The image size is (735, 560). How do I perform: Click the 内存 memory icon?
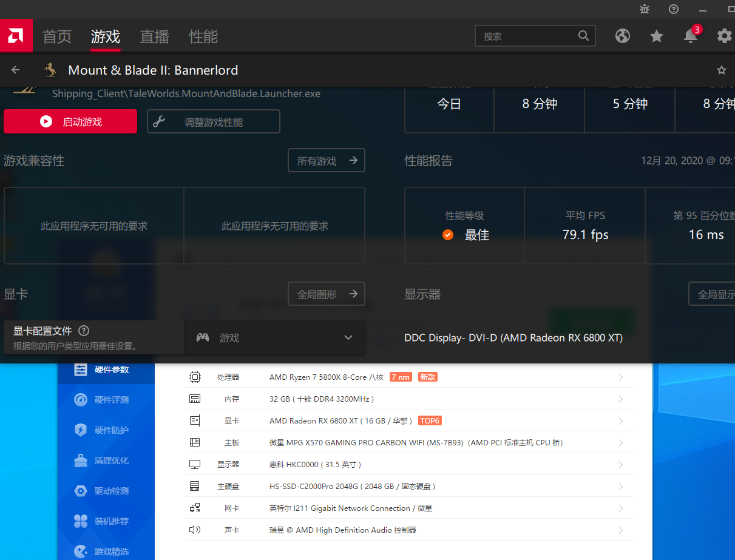(195, 399)
